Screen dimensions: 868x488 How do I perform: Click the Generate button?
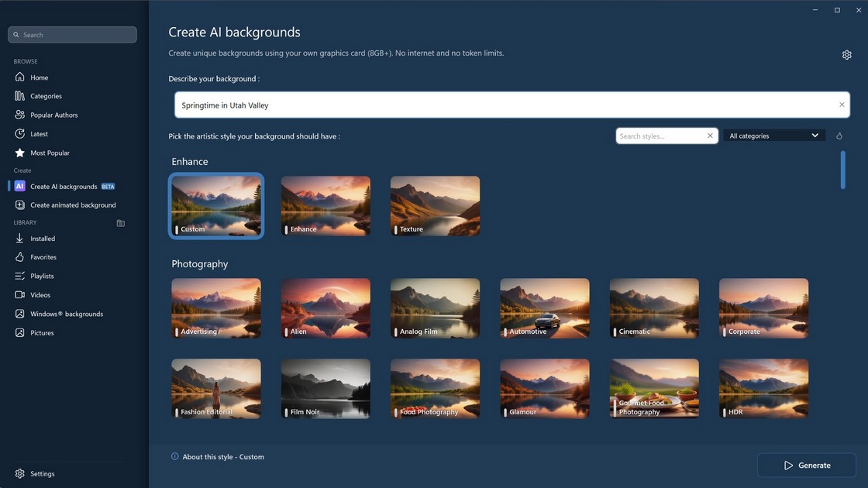click(807, 466)
